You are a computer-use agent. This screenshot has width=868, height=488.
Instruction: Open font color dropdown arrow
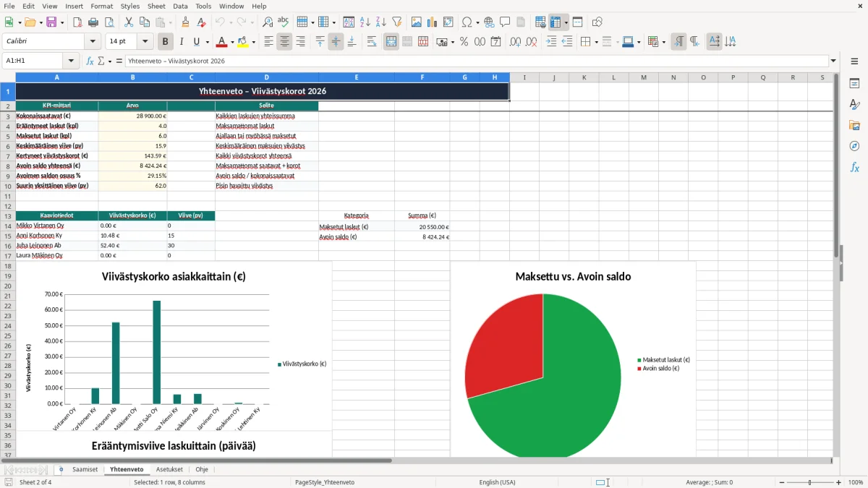coord(233,42)
